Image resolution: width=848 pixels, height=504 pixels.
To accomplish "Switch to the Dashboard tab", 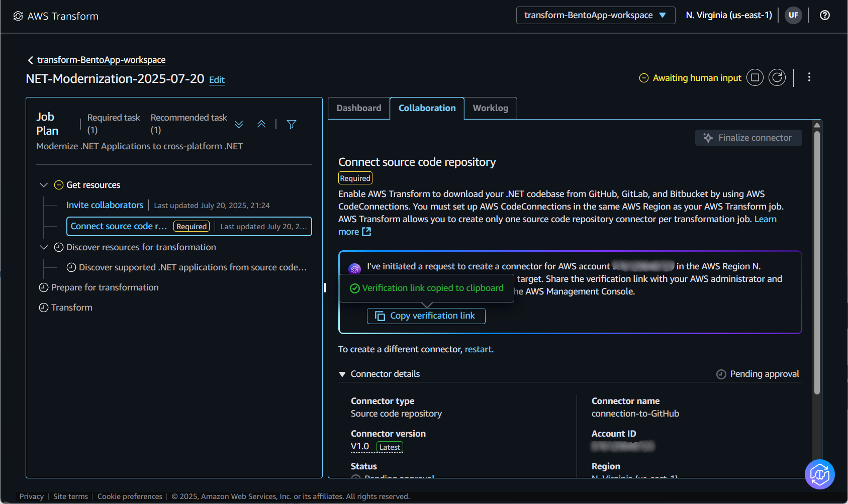I will 359,108.
